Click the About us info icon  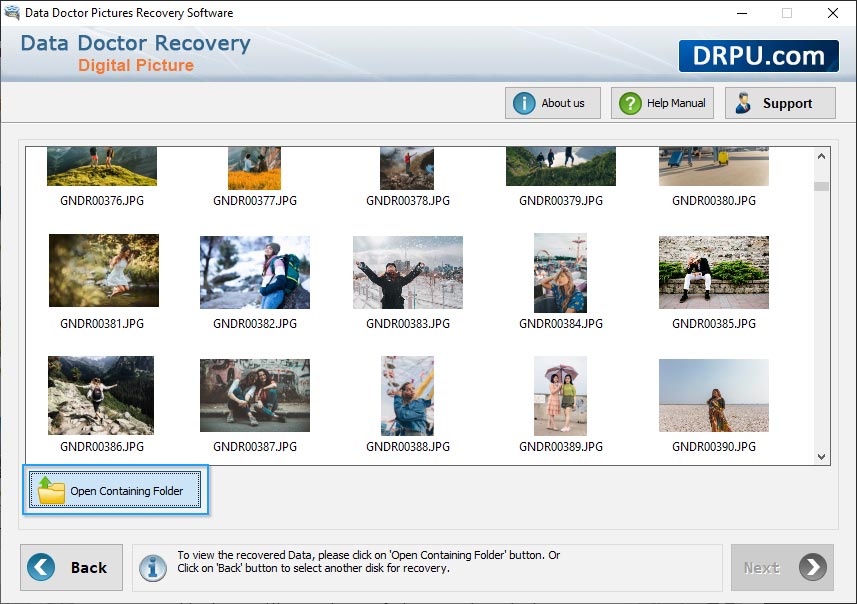(x=524, y=103)
